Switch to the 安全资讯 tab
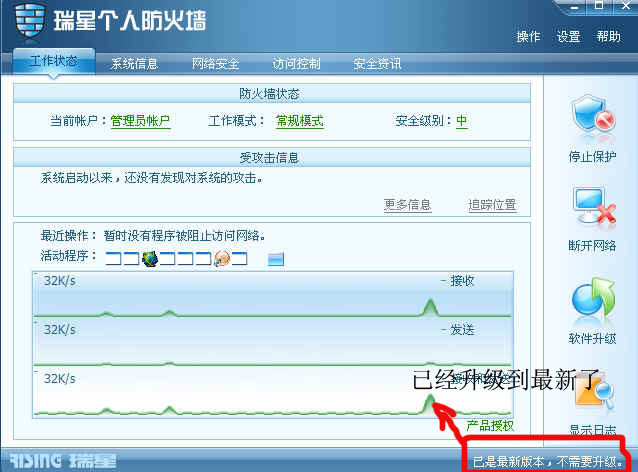The image size is (638, 472). tap(377, 64)
